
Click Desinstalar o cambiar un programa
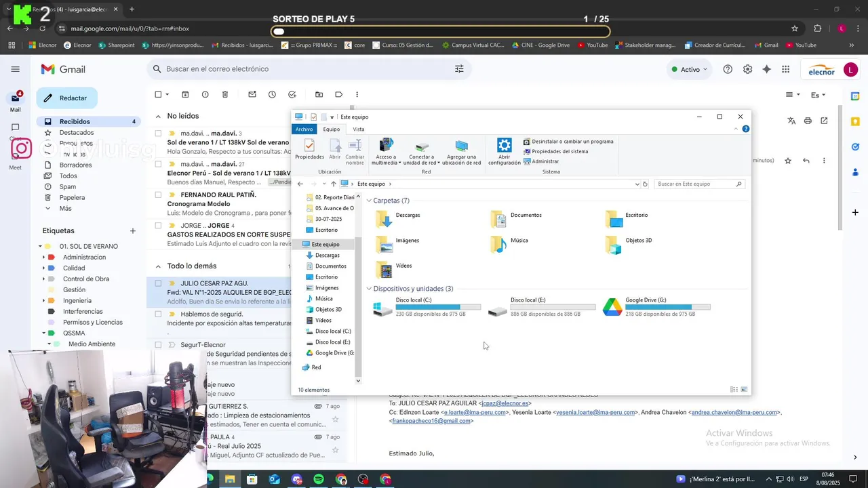pyautogui.click(x=568, y=142)
